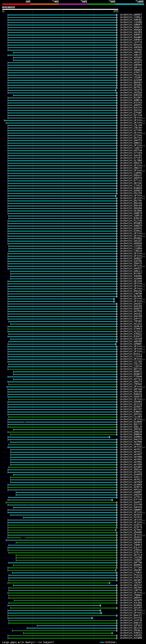This screenshot has height=644, width=146.
Task: Select hit label UniRef100_B4UWB3
Action: [131, 37]
